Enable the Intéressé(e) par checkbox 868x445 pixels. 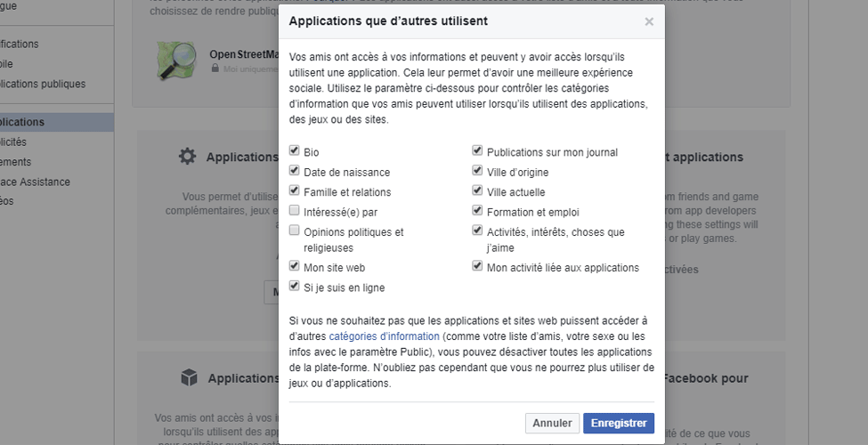coord(294,210)
